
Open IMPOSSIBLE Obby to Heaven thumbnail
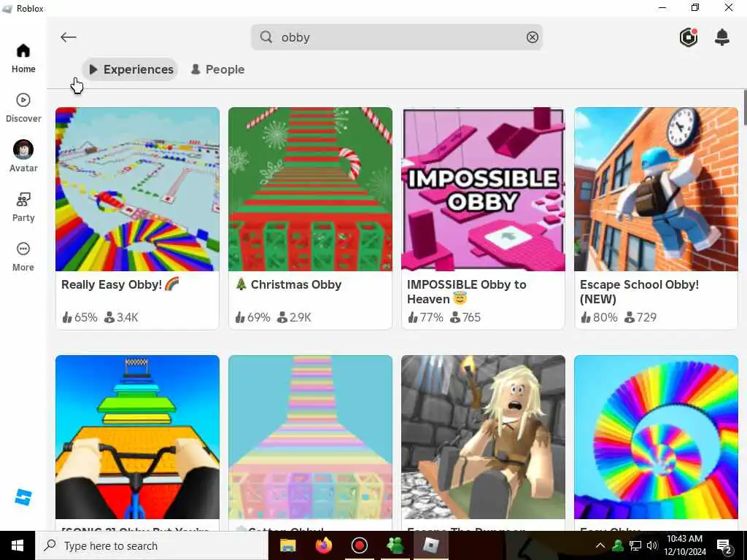click(x=484, y=189)
